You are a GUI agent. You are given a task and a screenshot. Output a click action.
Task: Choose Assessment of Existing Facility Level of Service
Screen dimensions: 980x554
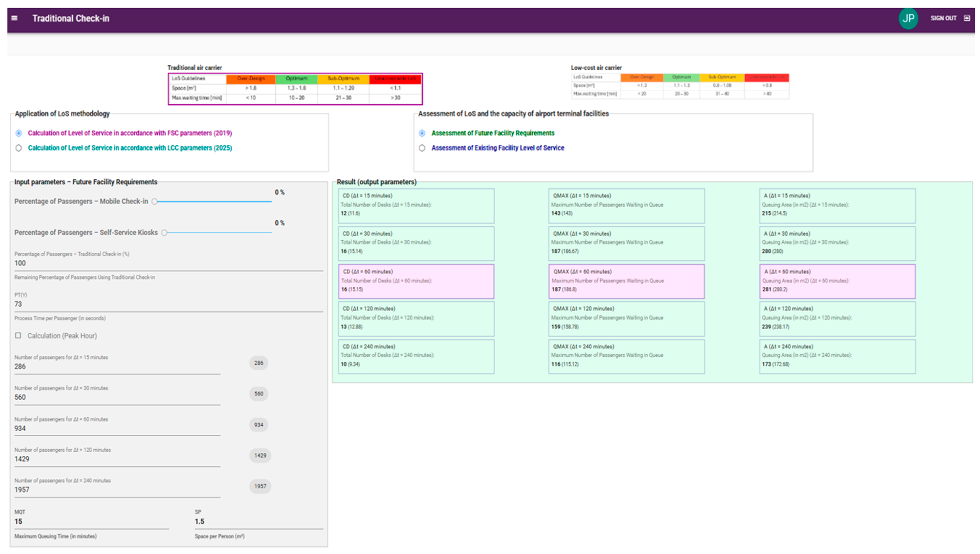point(422,148)
